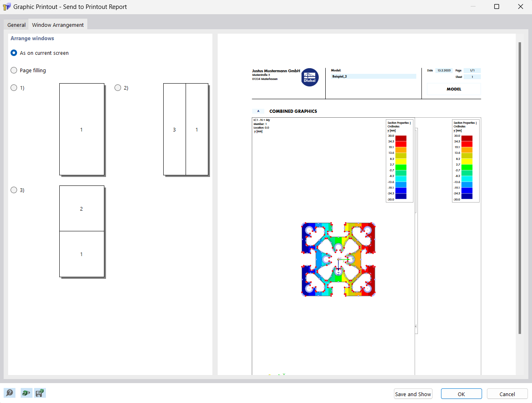The height and width of the screenshot is (403, 532).
Task: Switch to the General tab
Action: [x=16, y=25]
